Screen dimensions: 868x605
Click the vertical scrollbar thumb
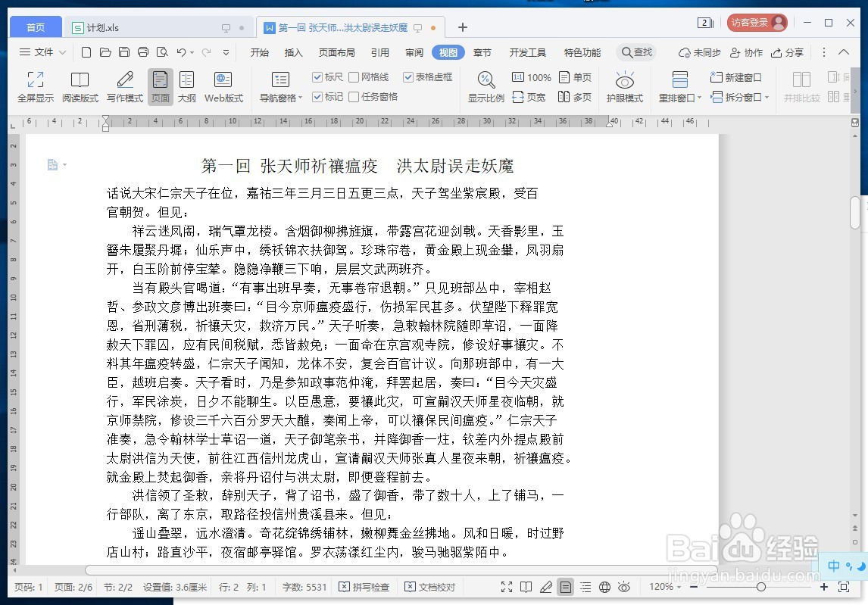click(x=855, y=213)
